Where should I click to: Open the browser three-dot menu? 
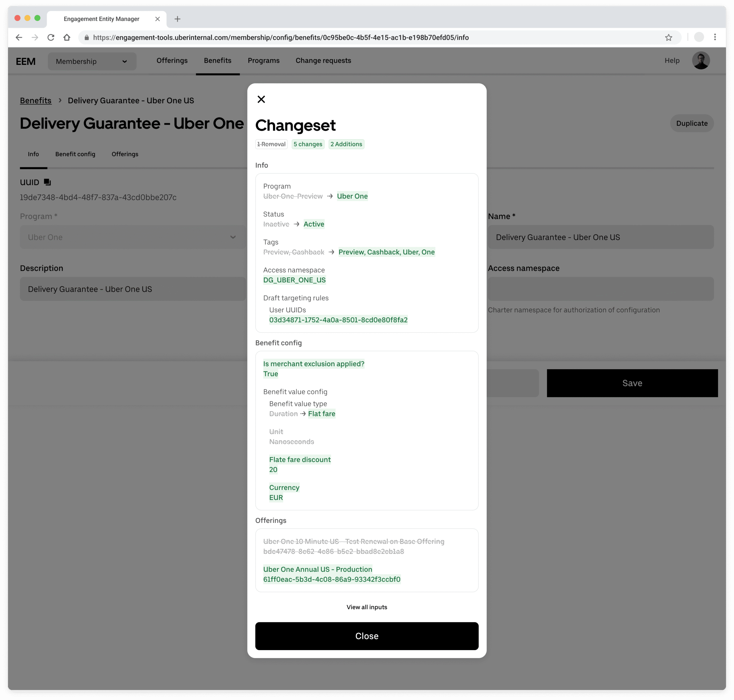715,37
